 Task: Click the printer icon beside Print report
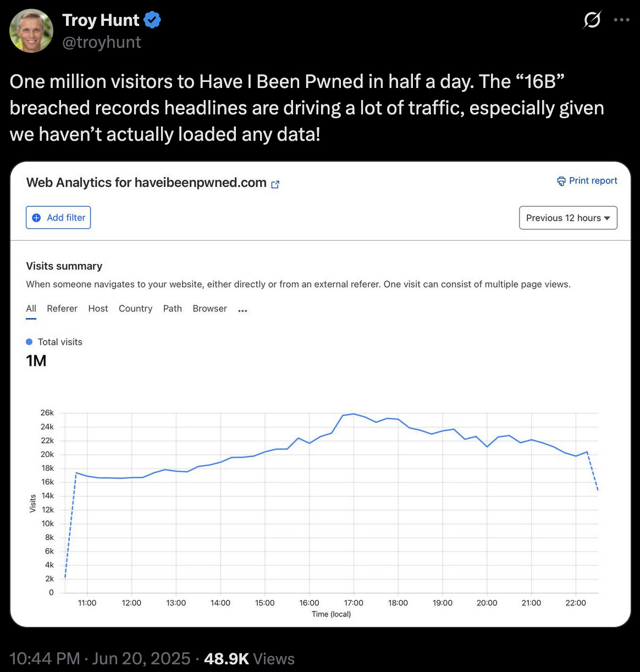pos(561,181)
